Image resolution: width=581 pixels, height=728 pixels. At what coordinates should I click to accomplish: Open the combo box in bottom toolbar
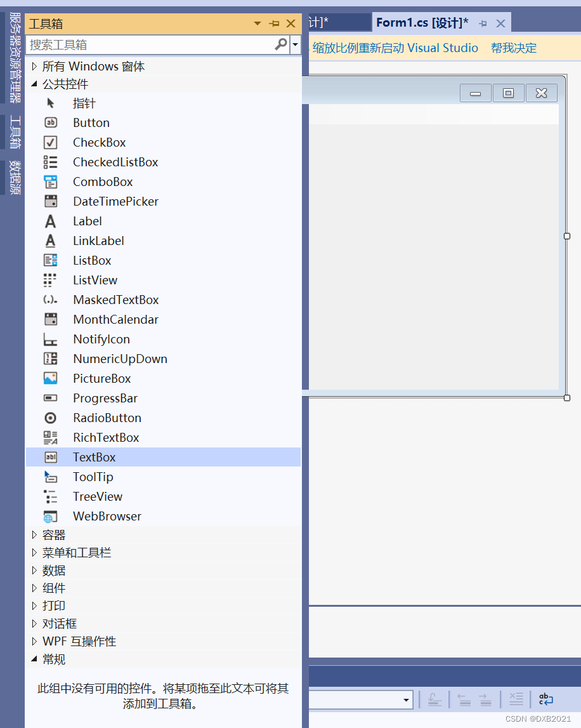pyautogui.click(x=361, y=699)
